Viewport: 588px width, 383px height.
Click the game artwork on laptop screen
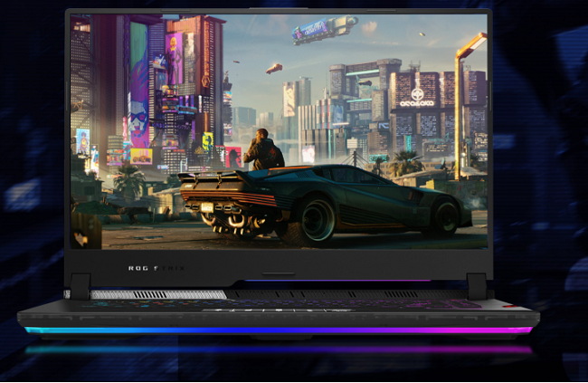tap(279, 131)
